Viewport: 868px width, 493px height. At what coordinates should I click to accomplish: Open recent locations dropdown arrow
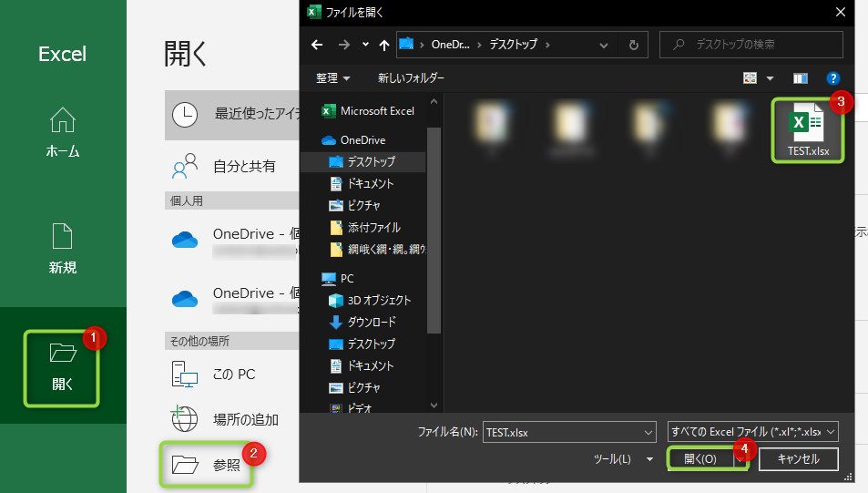click(365, 45)
